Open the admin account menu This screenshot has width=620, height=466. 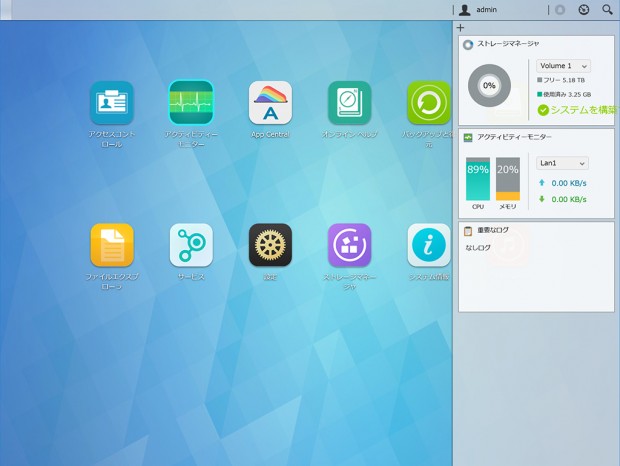coord(487,10)
